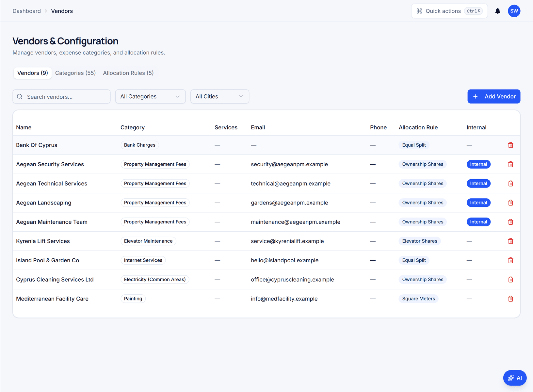Click the Aegean Security Services vendor name
Image resolution: width=533 pixels, height=392 pixels.
pos(50,164)
